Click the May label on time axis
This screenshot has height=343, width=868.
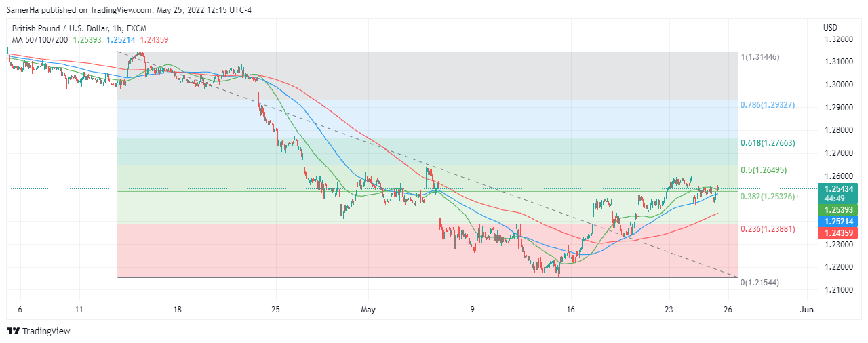(x=368, y=310)
